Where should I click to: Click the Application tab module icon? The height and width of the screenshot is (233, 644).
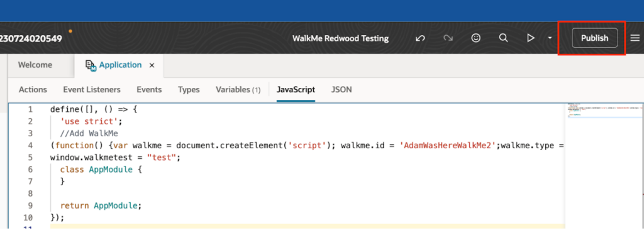coord(91,66)
